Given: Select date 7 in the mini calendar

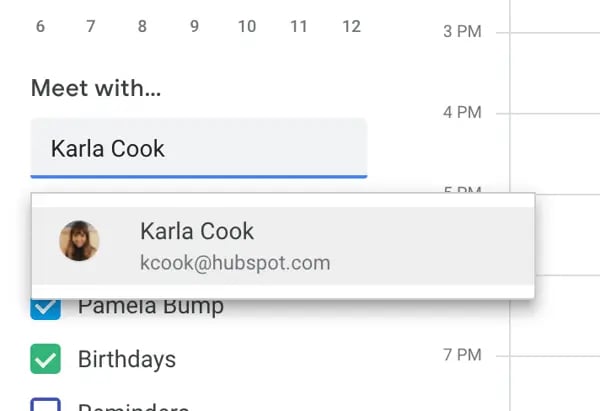Looking at the screenshot, I should pos(91,27).
